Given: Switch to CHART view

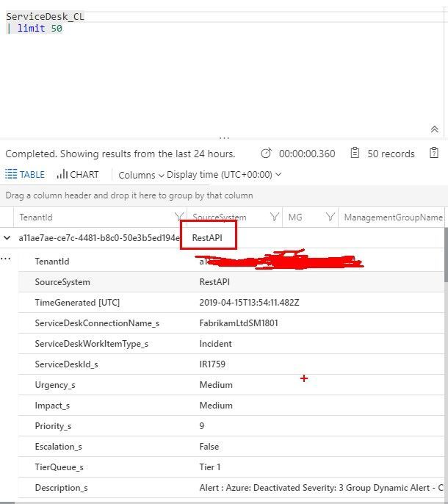Looking at the screenshot, I should point(77,174).
